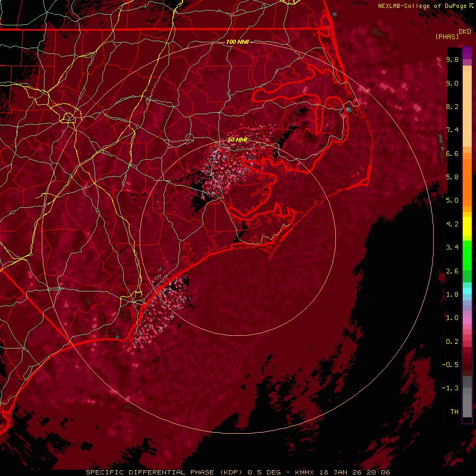This screenshot has width=476, height=476.
Task: Click the DKD product label above the legend
Action: 465,32
